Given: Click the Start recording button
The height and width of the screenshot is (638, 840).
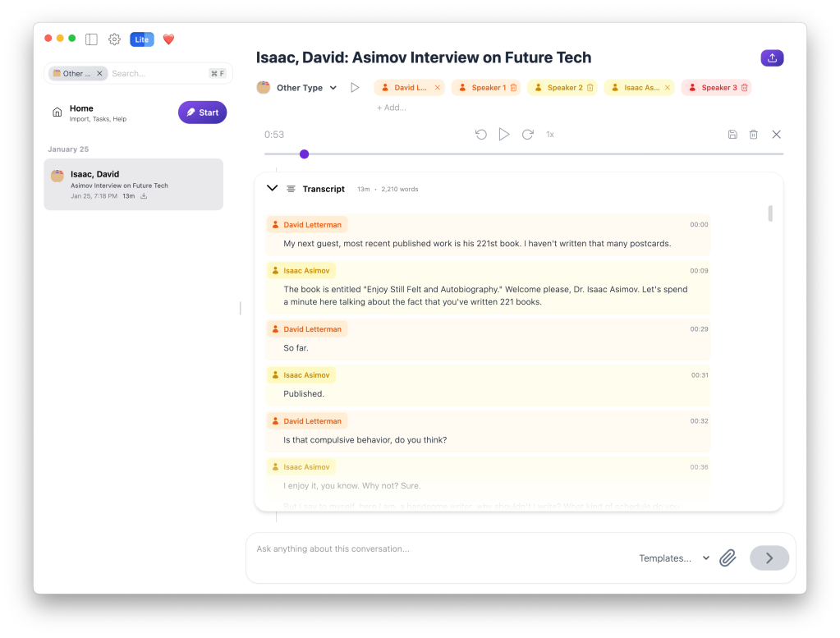Looking at the screenshot, I should tap(203, 112).
